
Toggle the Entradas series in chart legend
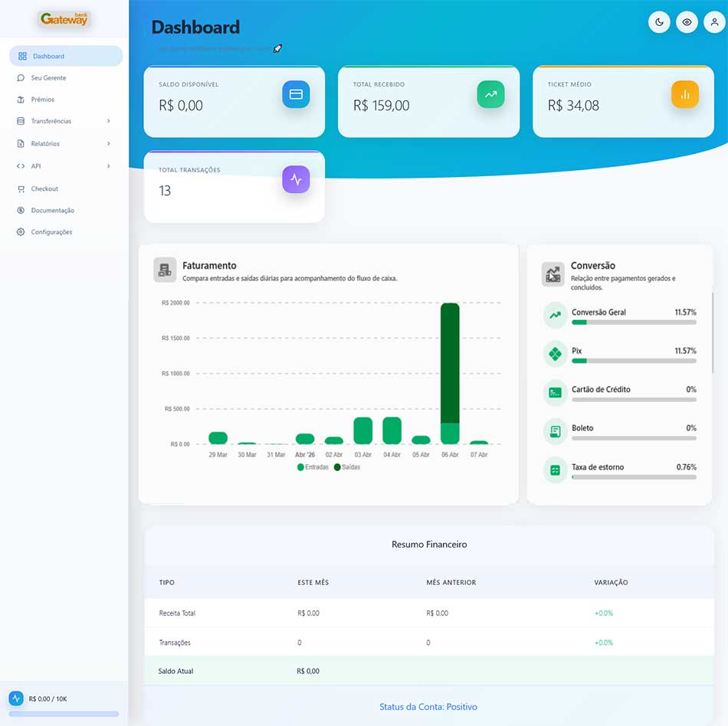[313, 467]
